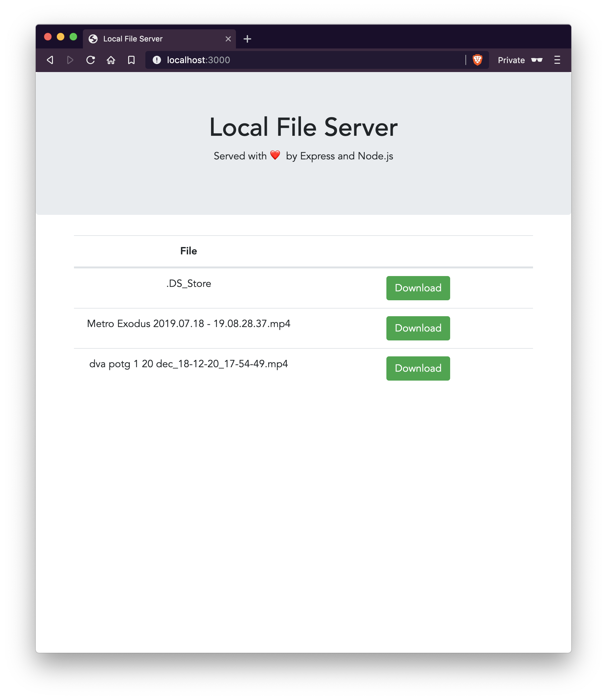Reload the page with the refresh icon
The image size is (607, 700).
(91, 60)
